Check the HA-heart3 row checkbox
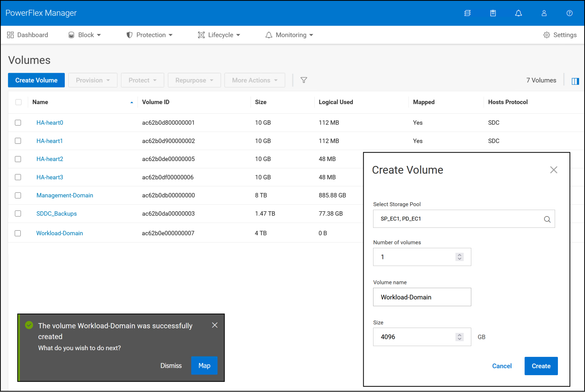 click(x=18, y=177)
